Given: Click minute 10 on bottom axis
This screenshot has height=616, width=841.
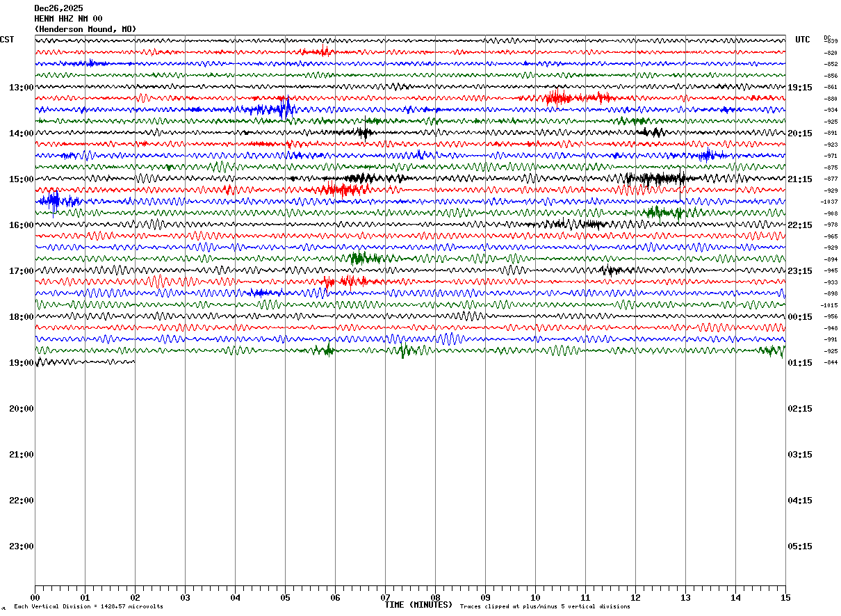Looking at the screenshot, I should pos(535,597).
